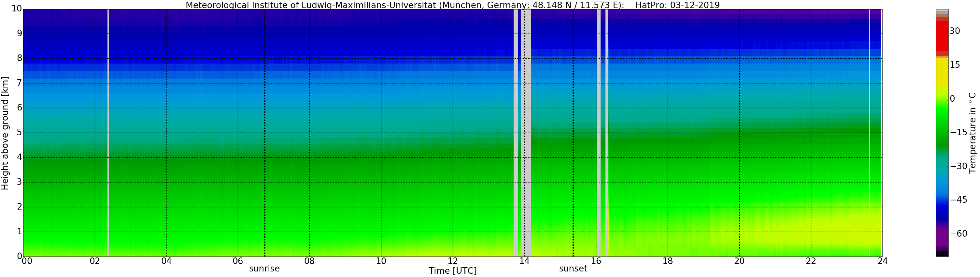Click the wide gray data-gap band at 14 UTC

(525, 133)
